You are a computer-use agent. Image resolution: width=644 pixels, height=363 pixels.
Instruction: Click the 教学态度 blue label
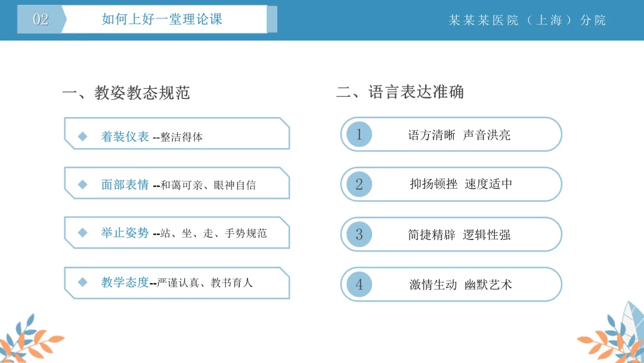(x=125, y=282)
